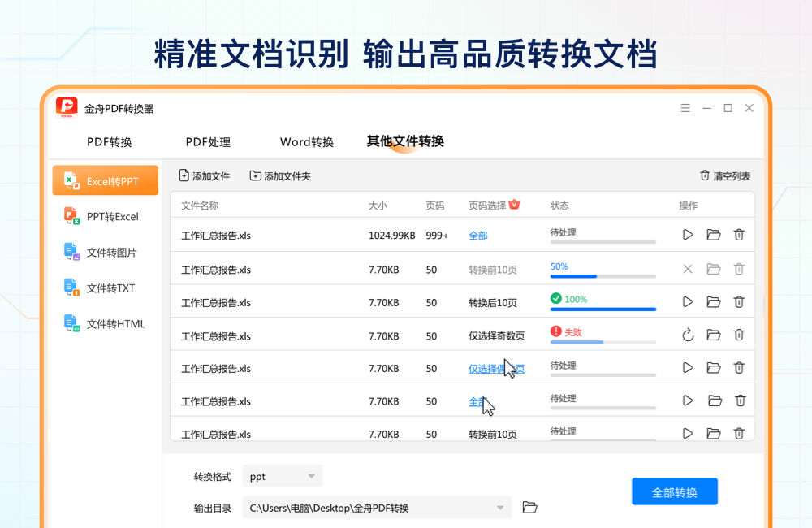Click the 全部转换 convert all button

(675, 491)
